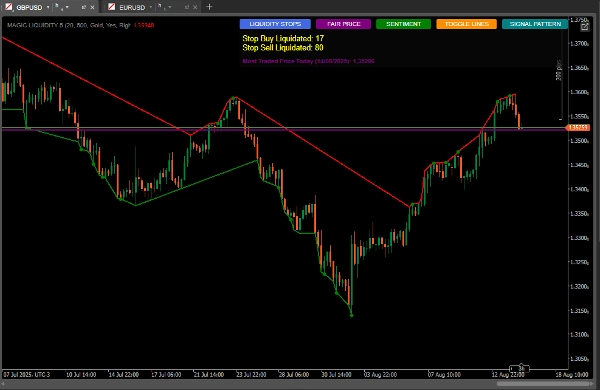Click the 21 Jul 14:00 time label
The height and width of the screenshot is (390, 600).
coord(209,375)
